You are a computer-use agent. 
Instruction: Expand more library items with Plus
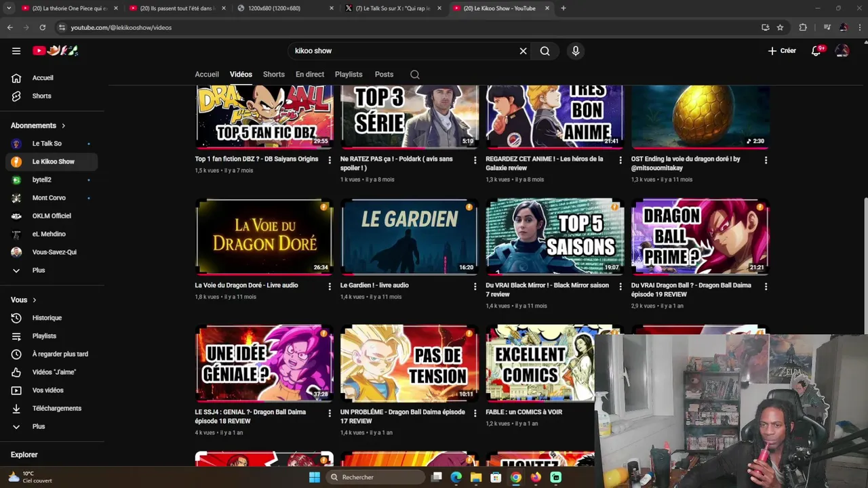tap(52, 427)
